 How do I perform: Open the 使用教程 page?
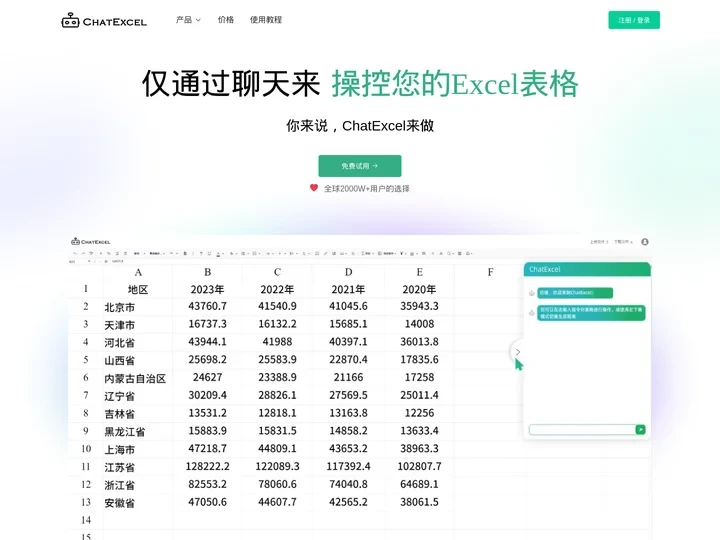(265, 20)
